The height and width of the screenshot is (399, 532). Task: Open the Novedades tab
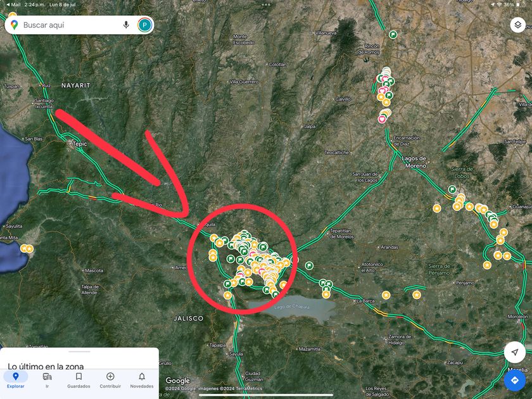point(142,380)
